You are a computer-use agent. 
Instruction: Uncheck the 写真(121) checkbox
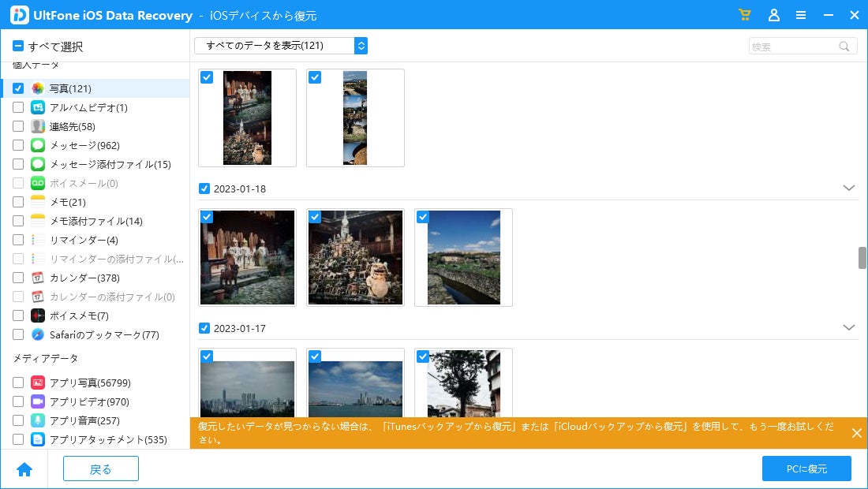point(18,88)
